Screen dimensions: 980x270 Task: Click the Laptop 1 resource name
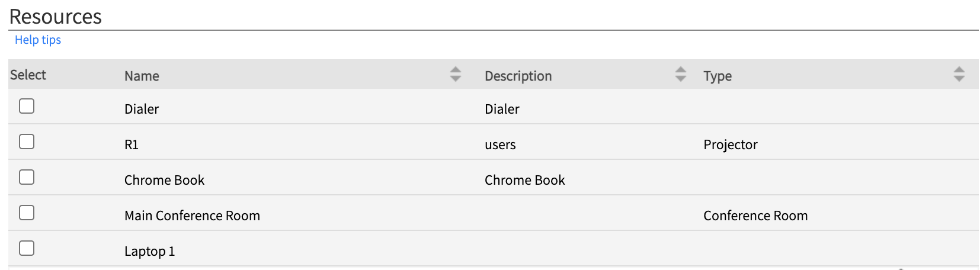click(x=149, y=251)
